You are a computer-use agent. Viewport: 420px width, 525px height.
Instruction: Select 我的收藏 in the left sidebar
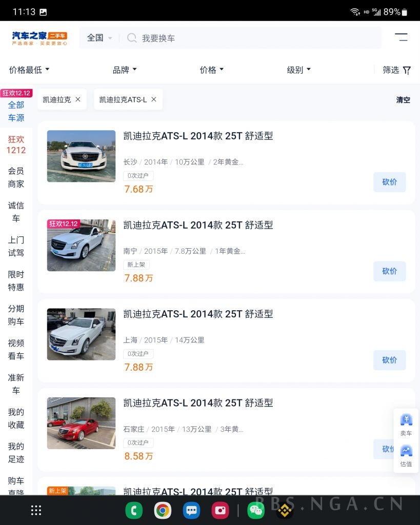point(15,418)
